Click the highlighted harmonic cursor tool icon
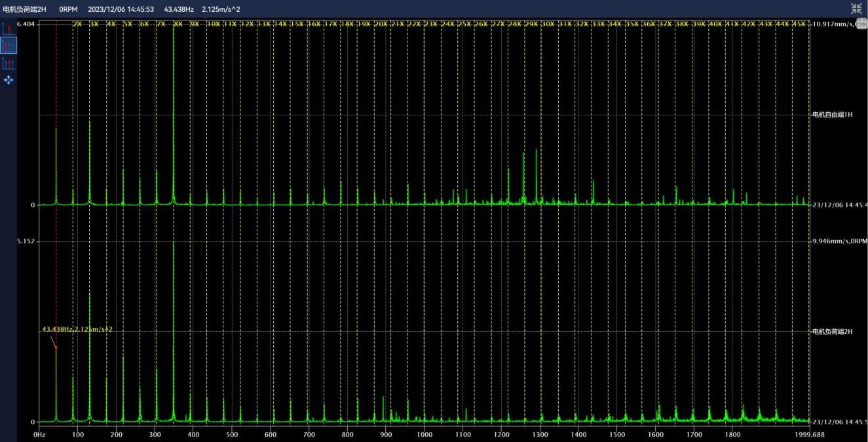The height and width of the screenshot is (442, 868). tap(9, 45)
